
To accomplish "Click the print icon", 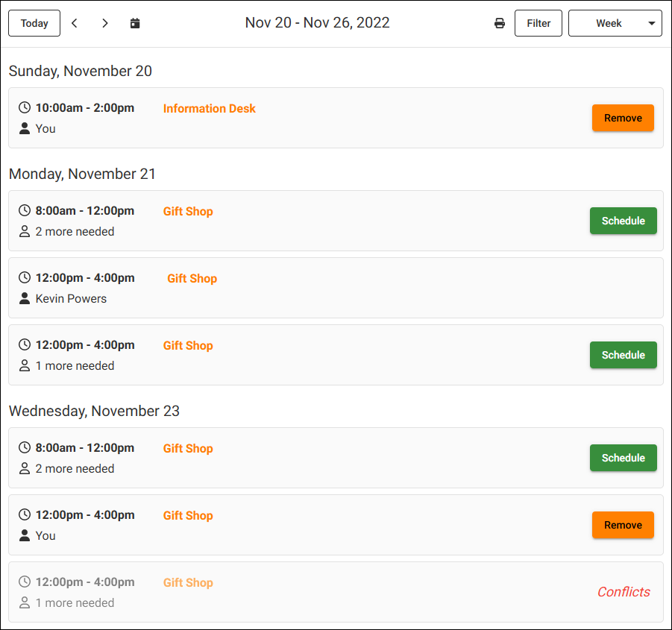I will [500, 23].
